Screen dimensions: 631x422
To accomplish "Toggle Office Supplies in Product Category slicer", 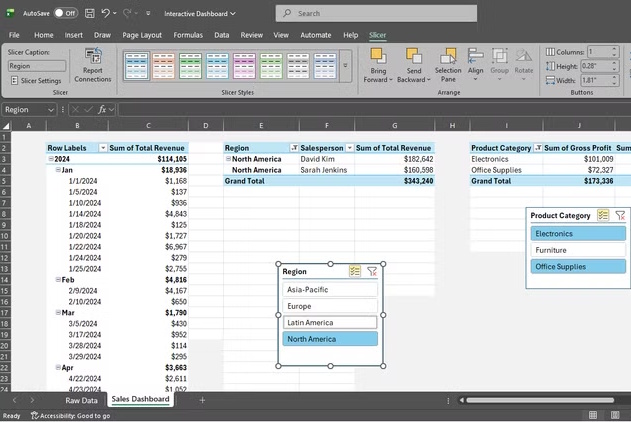I will point(578,267).
